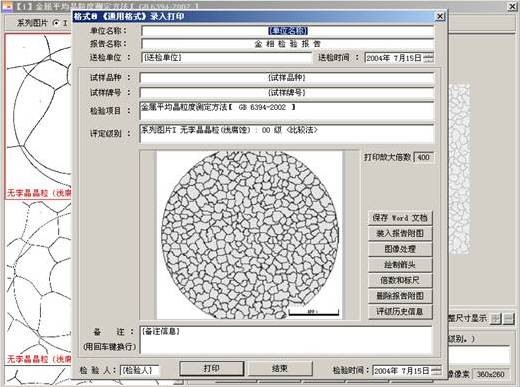Click the 检验人 inspector field
This screenshot has width=520, height=387.
(x=139, y=370)
